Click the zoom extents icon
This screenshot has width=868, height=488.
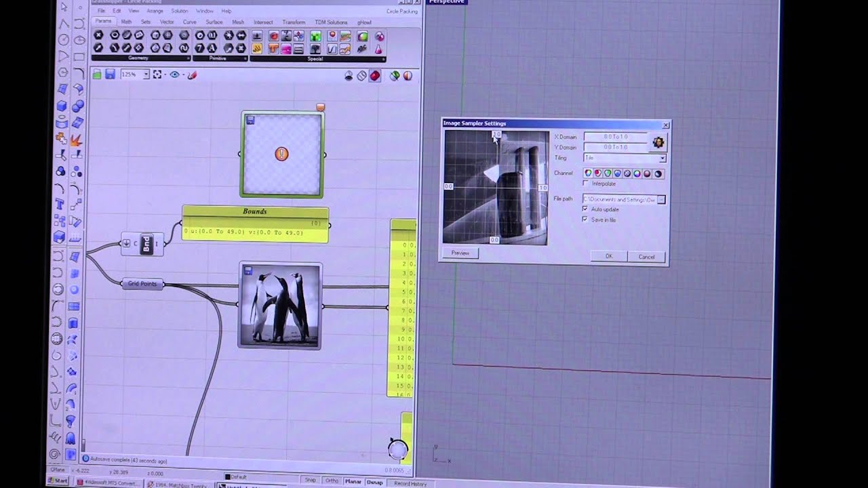[x=157, y=75]
